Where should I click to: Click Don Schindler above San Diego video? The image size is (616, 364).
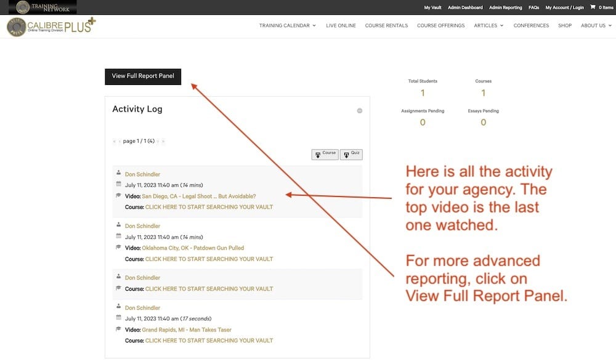143,174
